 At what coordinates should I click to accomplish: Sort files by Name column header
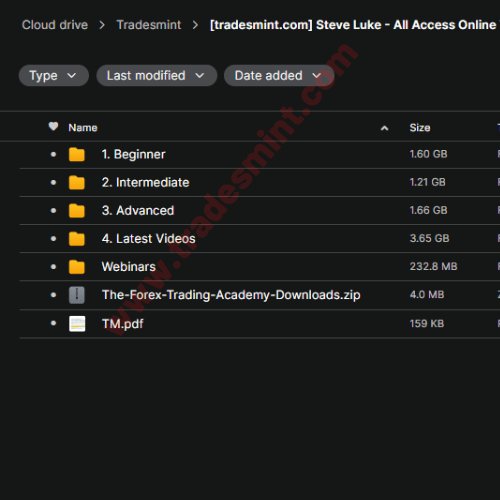point(83,128)
